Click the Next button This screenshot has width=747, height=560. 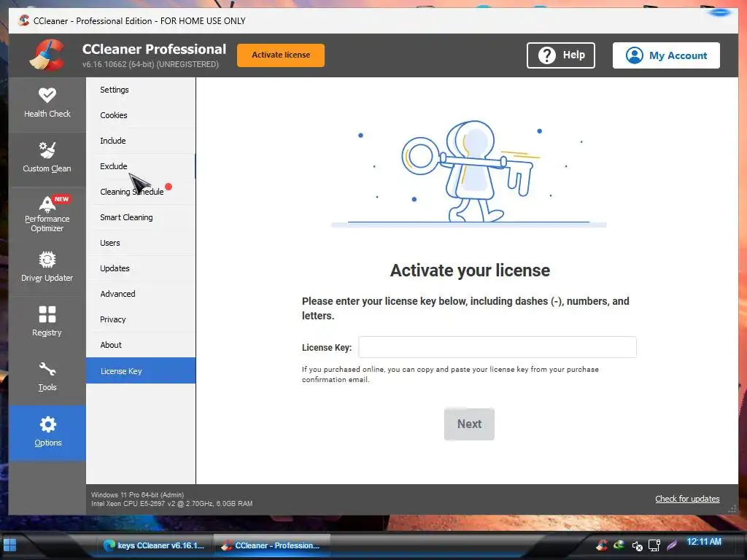(469, 424)
